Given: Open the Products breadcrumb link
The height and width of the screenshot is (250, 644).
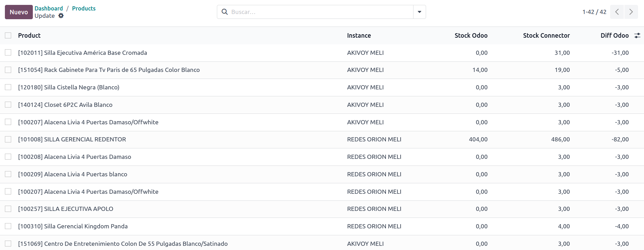Looking at the screenshot, I should pos(84,8).
